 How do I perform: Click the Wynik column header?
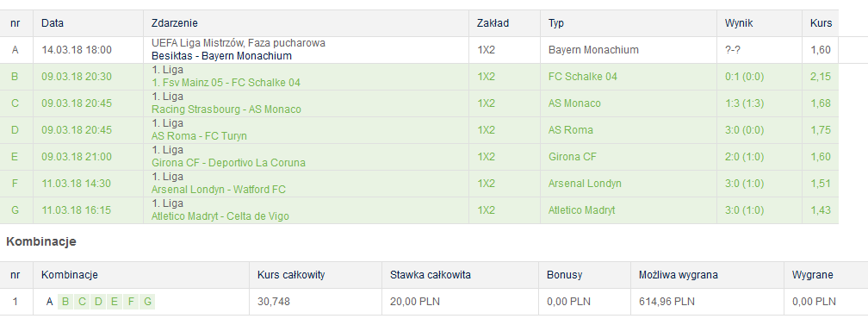[739, 23]
